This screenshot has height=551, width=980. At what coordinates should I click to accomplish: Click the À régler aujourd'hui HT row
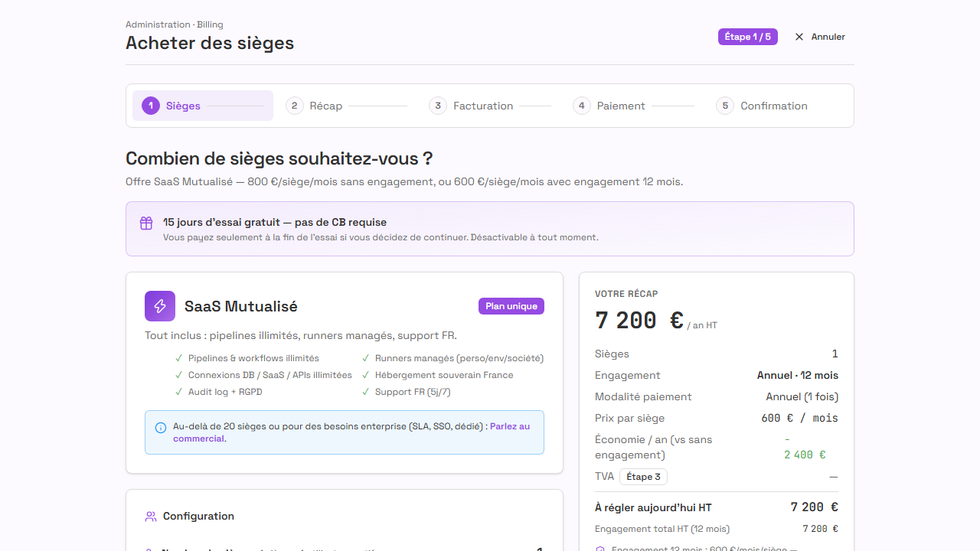tap(717, 507)
